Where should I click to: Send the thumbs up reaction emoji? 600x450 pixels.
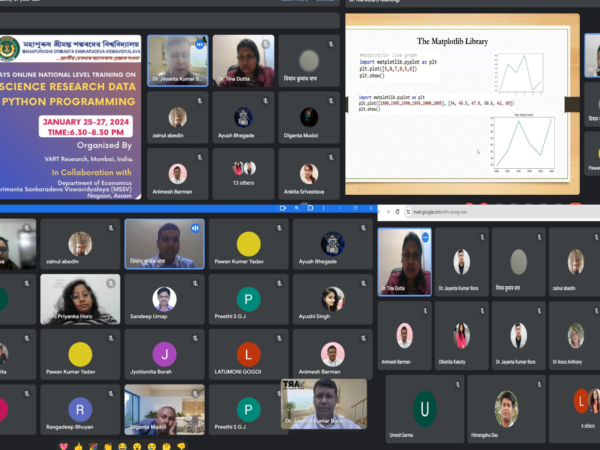(x=78, y=446)
